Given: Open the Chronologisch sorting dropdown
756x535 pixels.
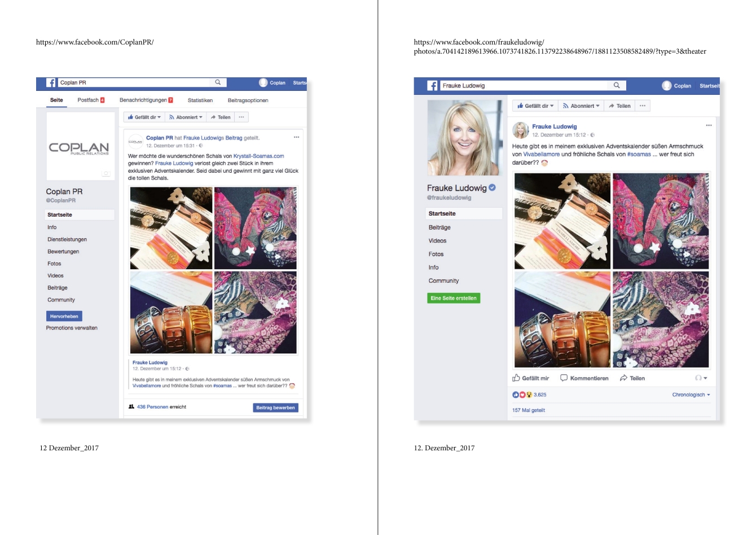Looking at the screenshot, I should click(691, 395).
